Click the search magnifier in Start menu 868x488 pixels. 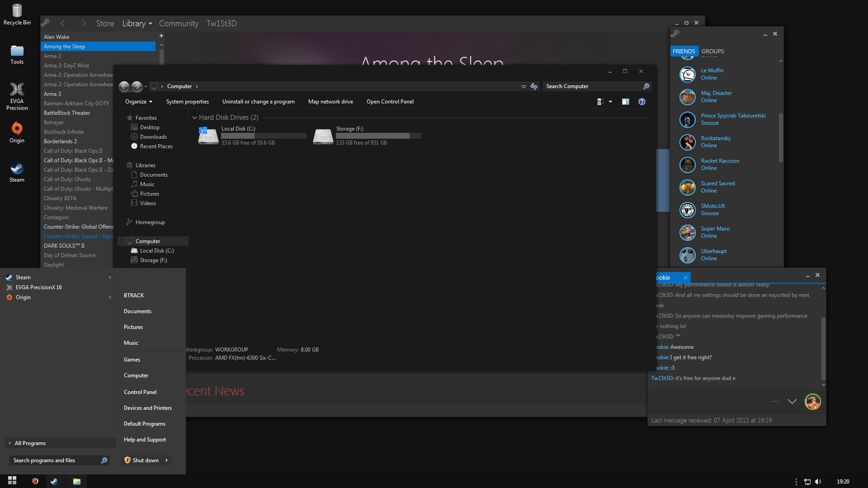coord(104,460)
